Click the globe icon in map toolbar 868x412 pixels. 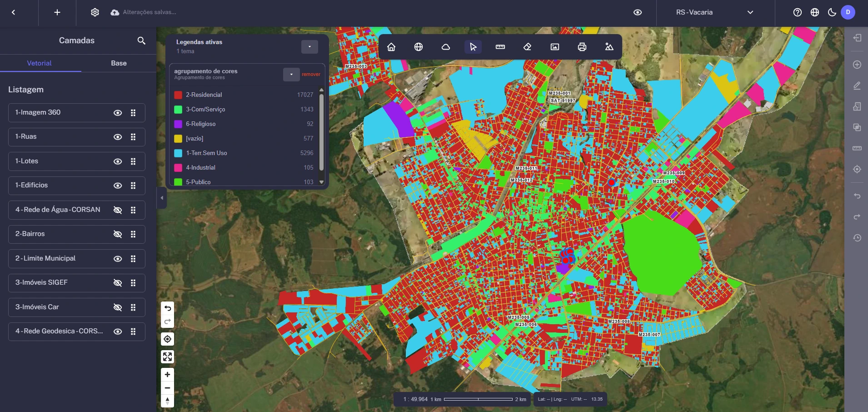[x=419, y=47]
